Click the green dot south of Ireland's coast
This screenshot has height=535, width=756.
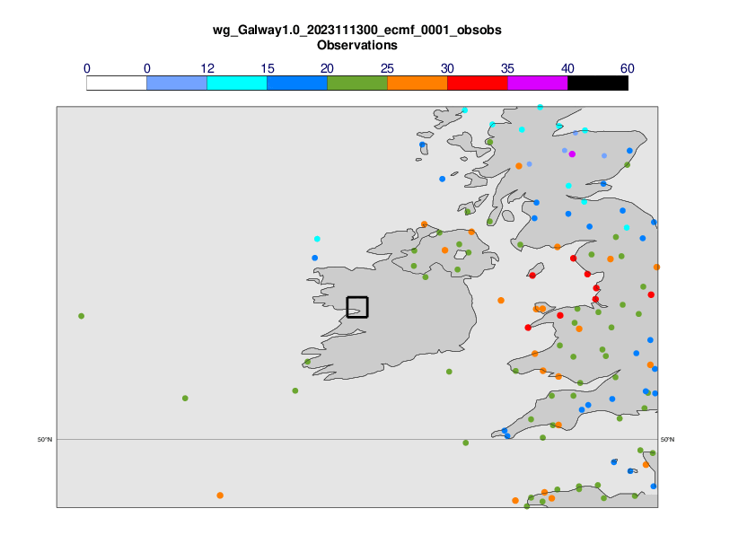point(449,372)
